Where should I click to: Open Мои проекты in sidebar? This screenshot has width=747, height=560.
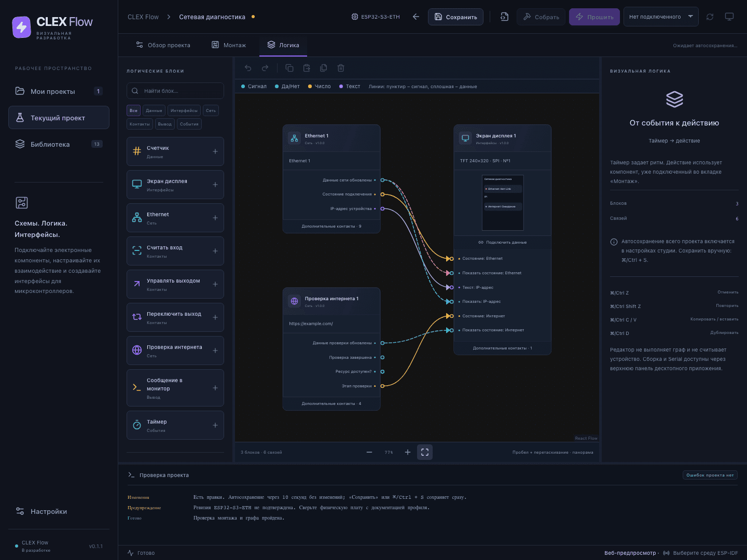[59, 91]
